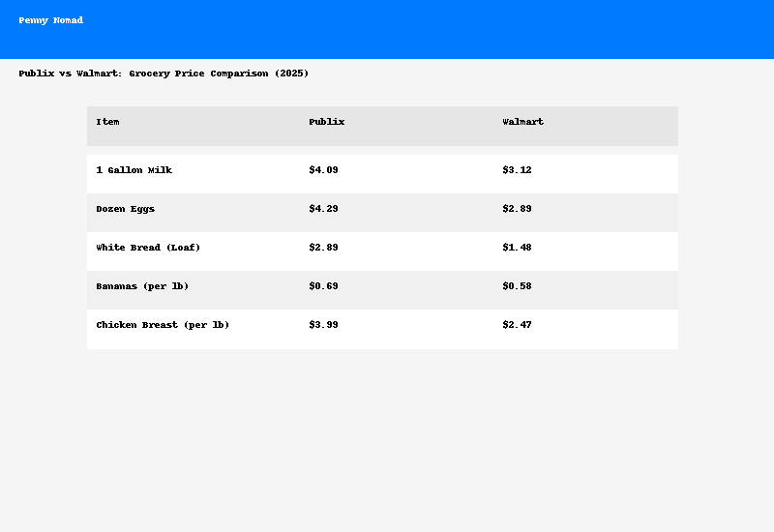Click the Item column header

tap(107, 122)
